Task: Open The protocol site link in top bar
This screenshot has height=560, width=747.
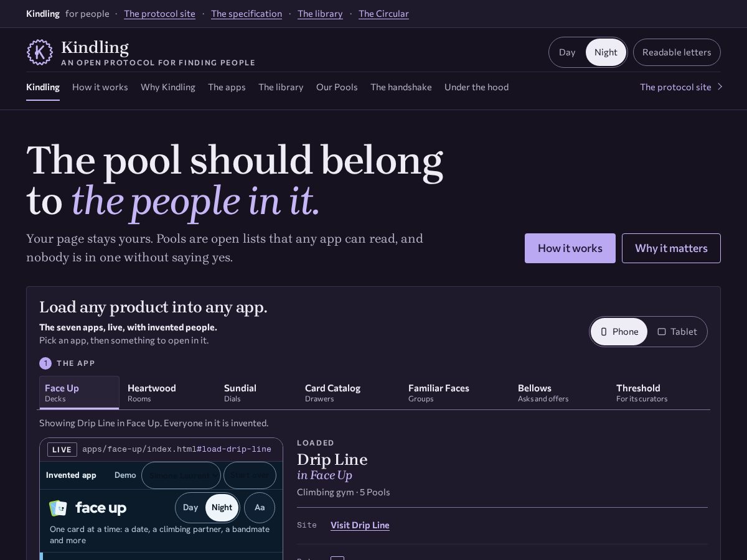Action: click(159, 14)
